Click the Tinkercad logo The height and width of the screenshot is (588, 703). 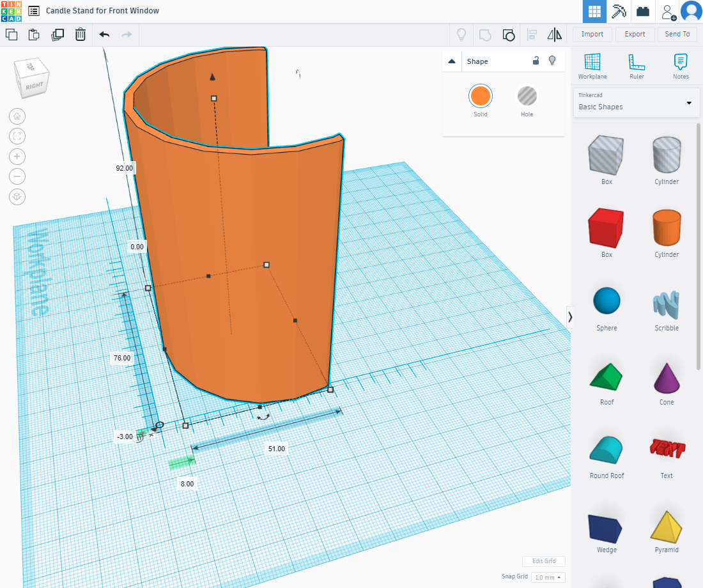[x=12, y=12]
